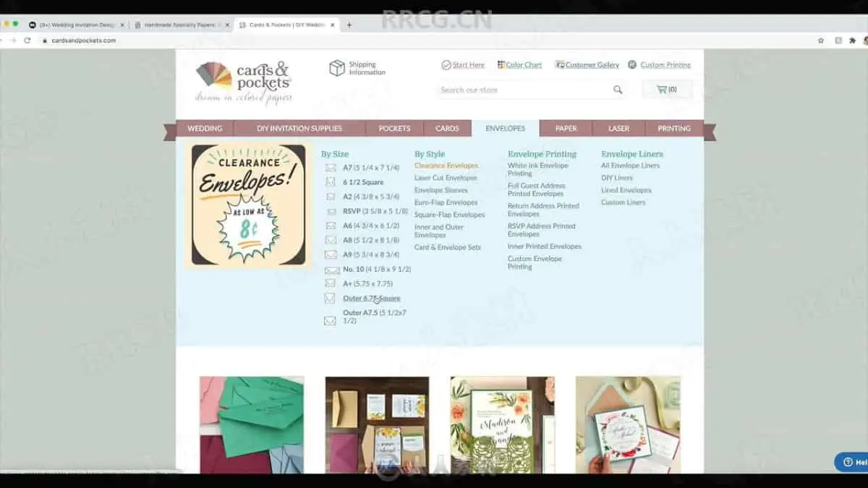The width and height of the screenshot is (868, 488).
Task: Open the DIY INVITATION SUPPLIES menu
Action: tap(299, 129)
